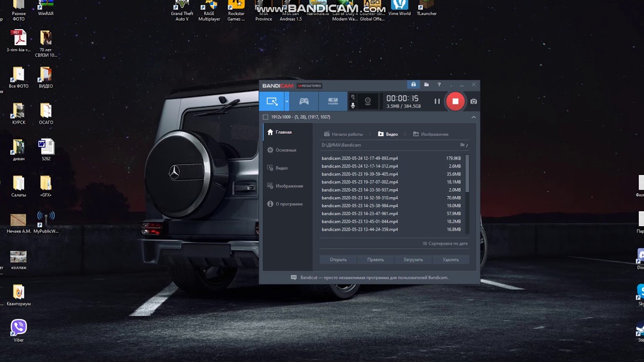
Task: Open the 70 лет СВЯЗИ desktop item
Action: [x=46, y=44]
